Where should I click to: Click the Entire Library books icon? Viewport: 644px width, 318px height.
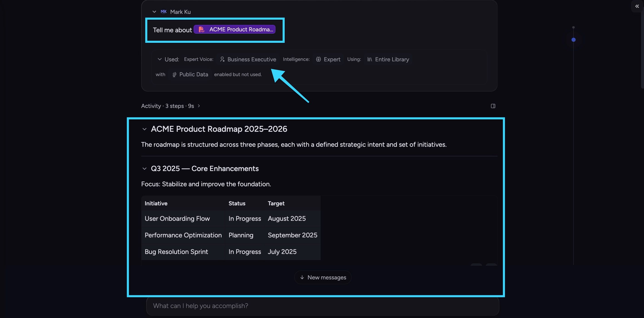pyautogui.click(x=369, y=59)
